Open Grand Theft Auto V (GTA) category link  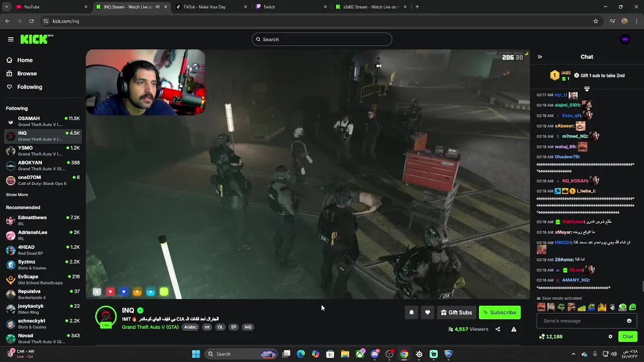click(150, 327)
